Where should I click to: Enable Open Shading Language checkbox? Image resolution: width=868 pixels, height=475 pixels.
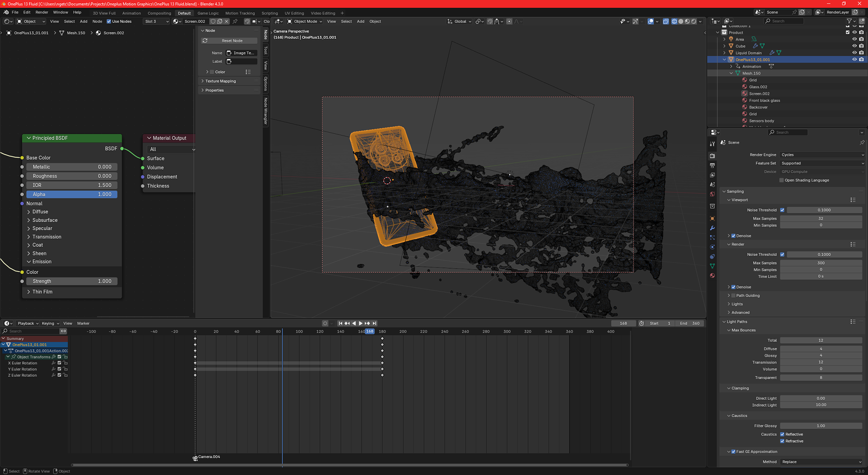pos(782,180)
